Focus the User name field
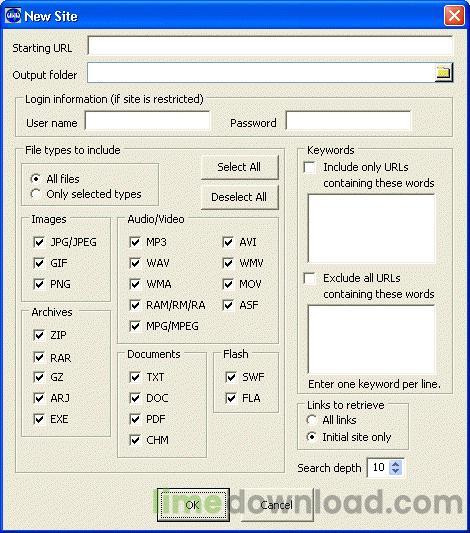The width and height of the screenshot is (470, 533). coord(147,121)
